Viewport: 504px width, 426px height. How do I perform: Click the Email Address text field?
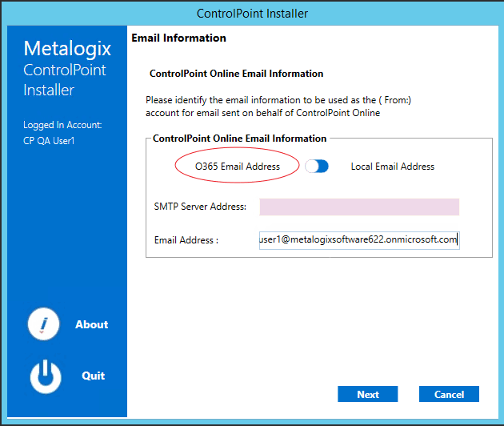point(359,239)
